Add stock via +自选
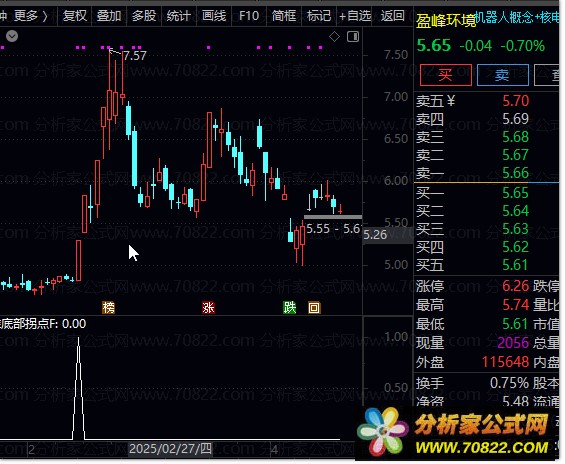Viewport: 565px width, 464px height. tap(355, 16)
